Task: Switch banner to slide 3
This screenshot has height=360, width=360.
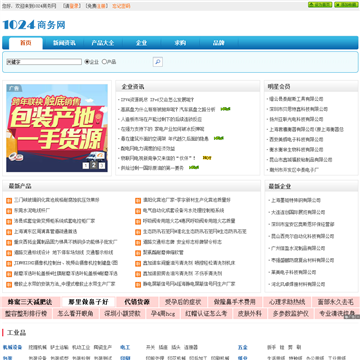Action: point(102,166)
